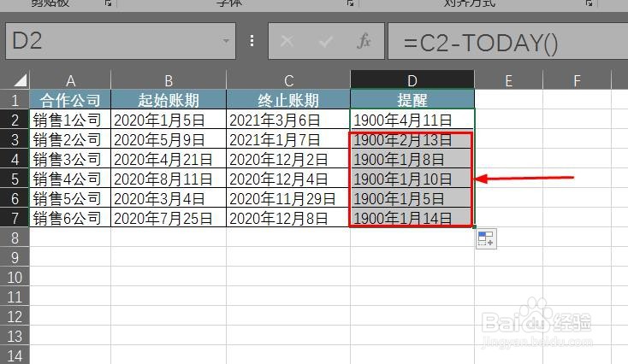Select row 13 header
The width and height of the screenshot is (628, 364).
[x=15, y=336]
